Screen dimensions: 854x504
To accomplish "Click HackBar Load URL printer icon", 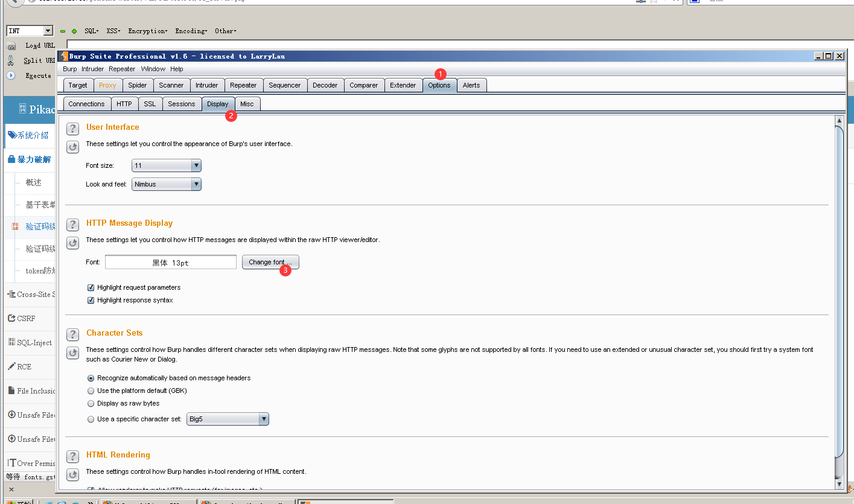I will pos(11,46).
